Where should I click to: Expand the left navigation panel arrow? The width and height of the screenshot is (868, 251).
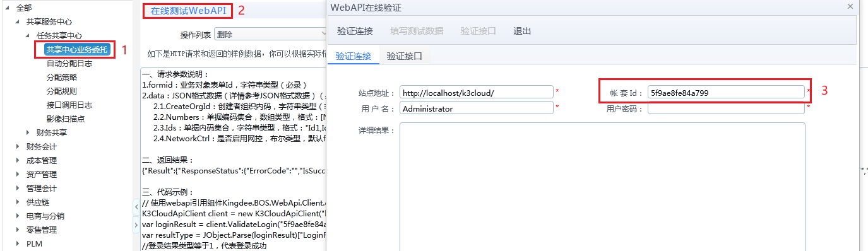[x=136, y=225]
